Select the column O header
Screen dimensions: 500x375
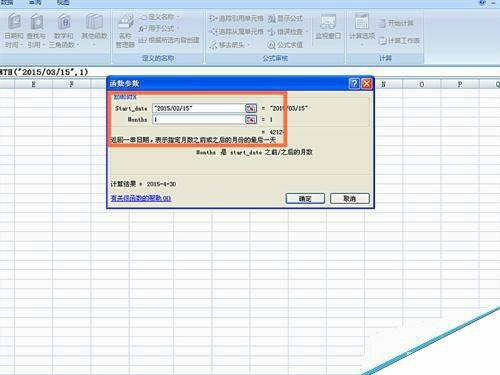pyautogui.click(x=422, y=84)
